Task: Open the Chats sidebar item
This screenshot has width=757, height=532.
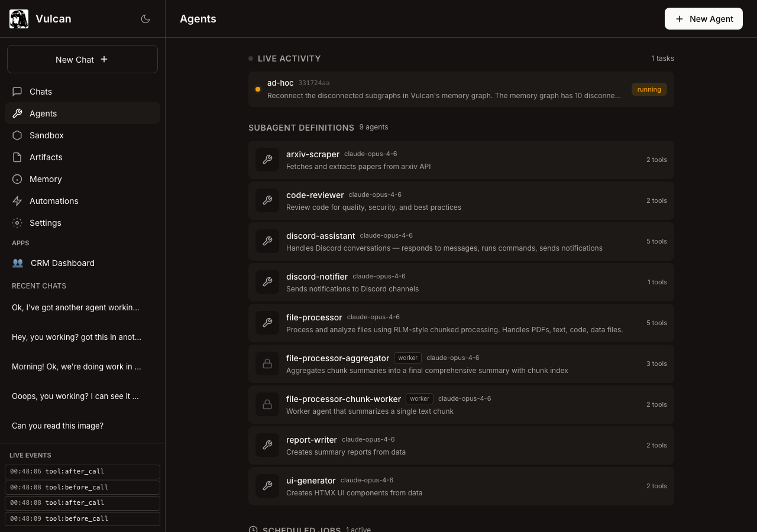Action: click(x=41, y=92)
